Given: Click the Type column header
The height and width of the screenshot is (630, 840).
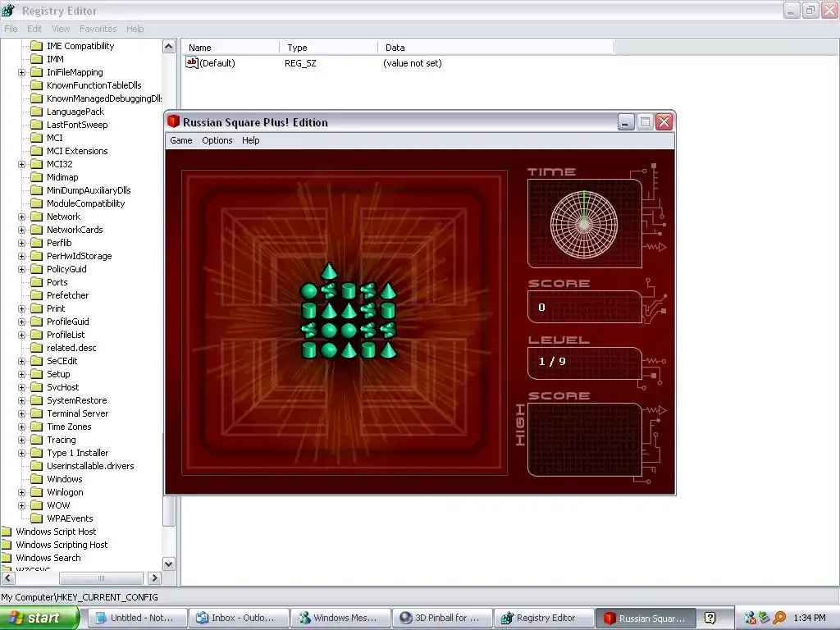Looking at the screenshot, I should click(328, 47).
